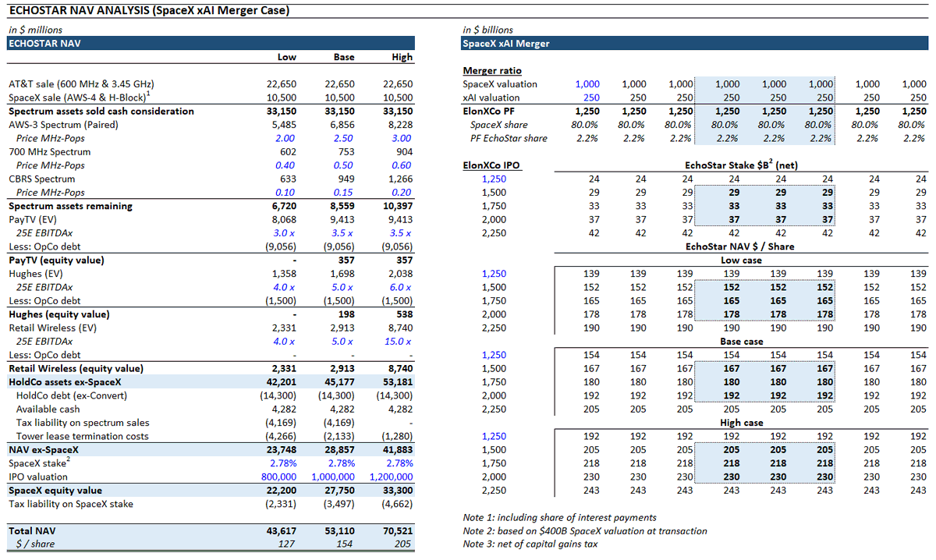The width and height of the screenshot is (936, 560).
Task: Select HoldCo assets ex-SpaceX High value 53,181
Action: coord(397,382)
